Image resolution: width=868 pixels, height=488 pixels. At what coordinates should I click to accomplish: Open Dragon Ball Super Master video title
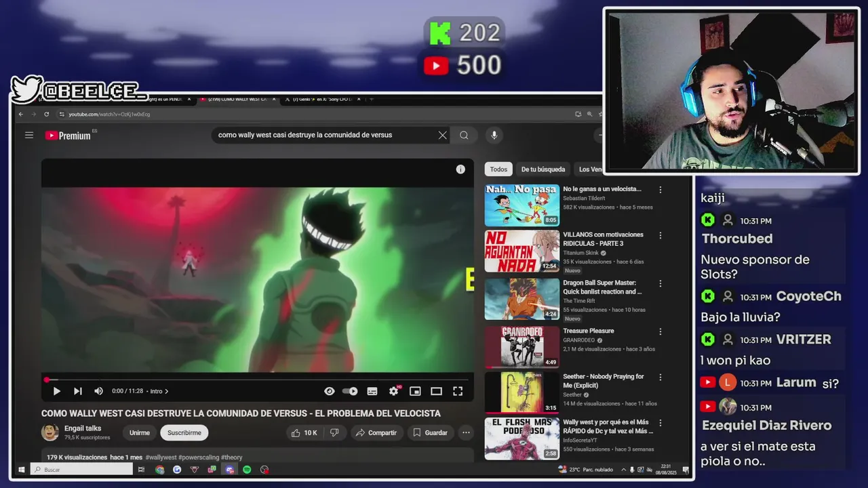[x=603, y=287]
